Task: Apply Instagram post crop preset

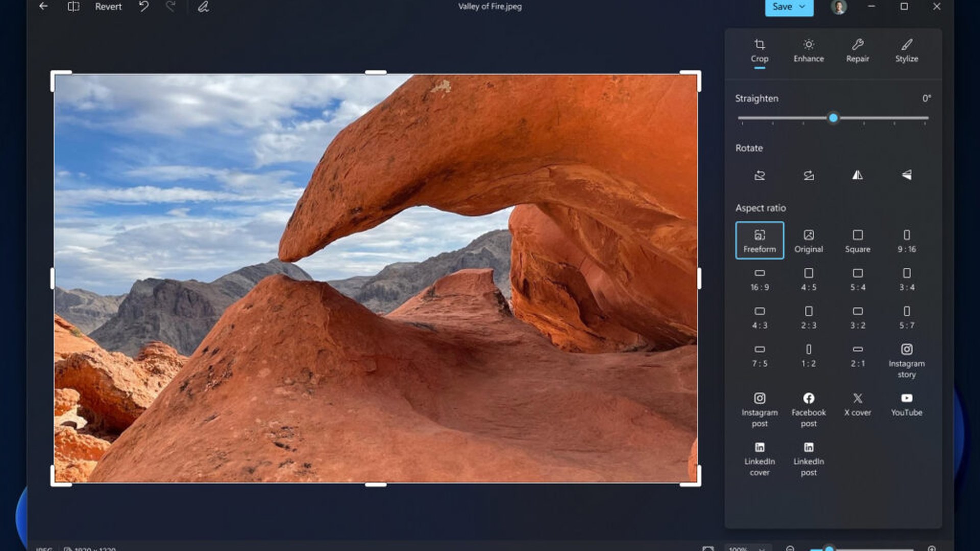Action: tap(759, 410)
